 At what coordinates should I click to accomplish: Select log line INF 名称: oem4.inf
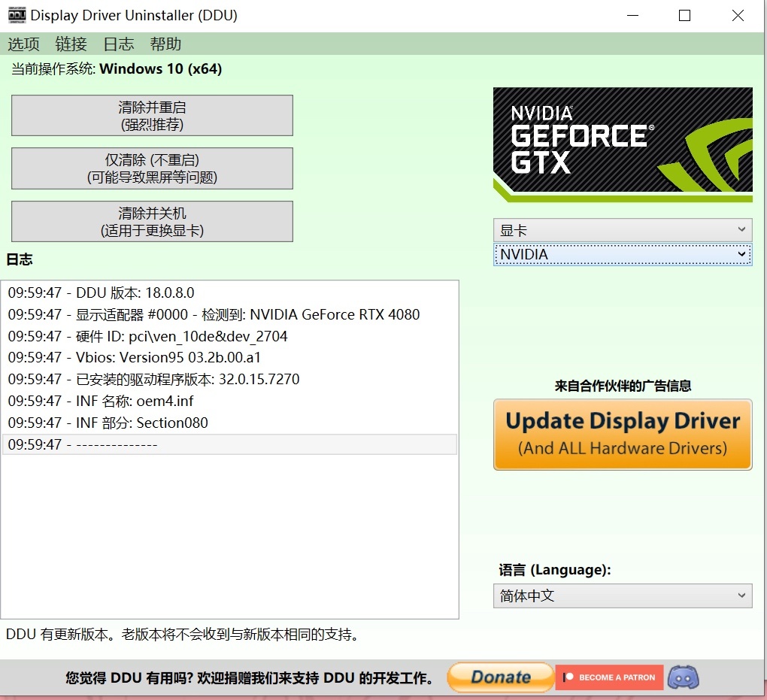click(229, 401)
